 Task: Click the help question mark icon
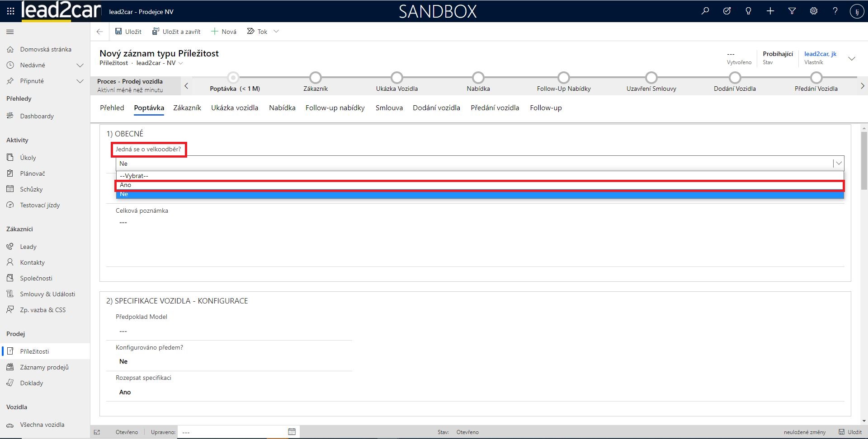(x=835, y=11)
